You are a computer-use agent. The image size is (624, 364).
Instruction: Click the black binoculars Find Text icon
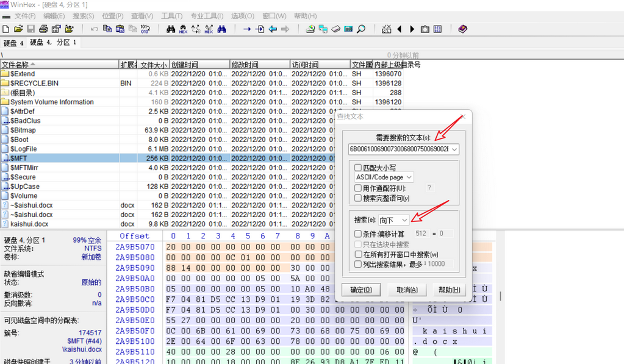pos(171,29)
